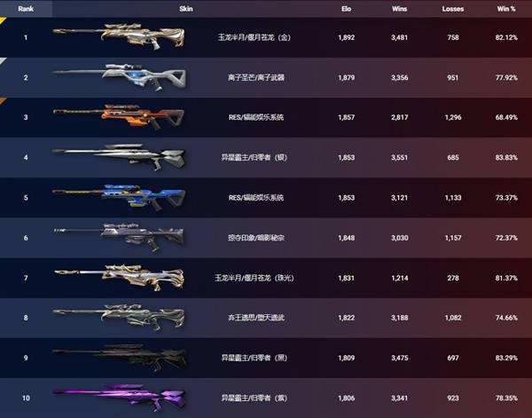
Task: Click the gold dragon sniper skin image
Action: pos(119,36)
